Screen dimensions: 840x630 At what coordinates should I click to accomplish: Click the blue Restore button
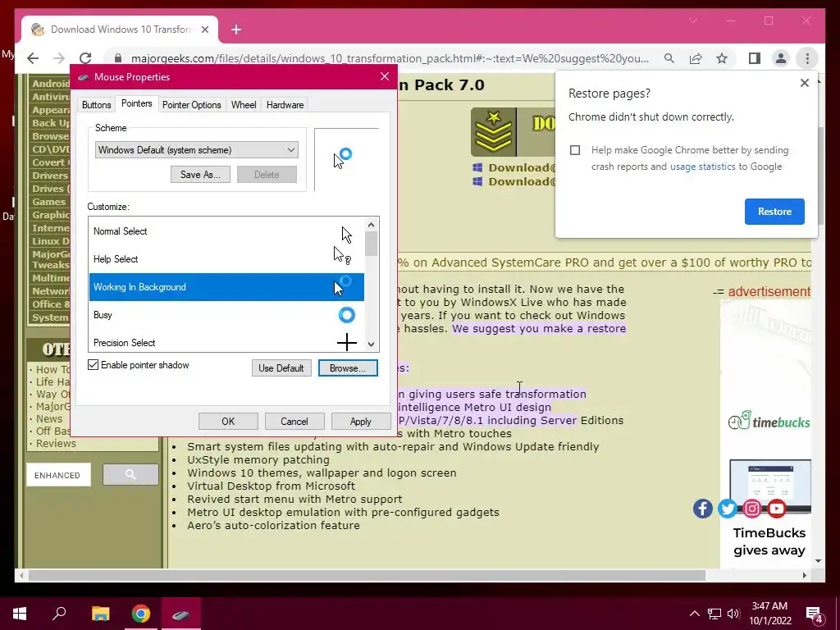tap(774, 212)
